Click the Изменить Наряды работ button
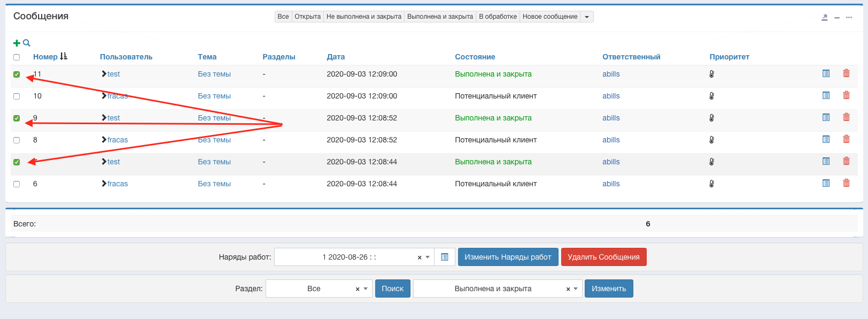The image size is (868, 319). click(508, 257)
